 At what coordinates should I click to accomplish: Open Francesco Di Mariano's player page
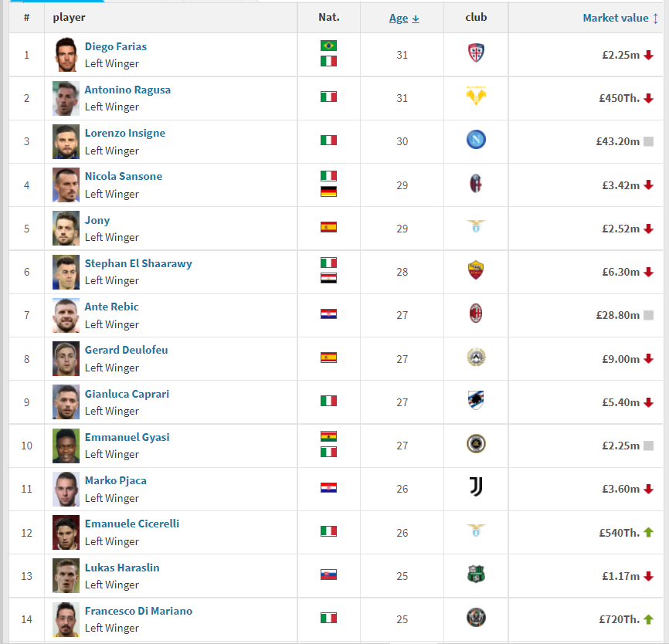[x=138, y=611]
